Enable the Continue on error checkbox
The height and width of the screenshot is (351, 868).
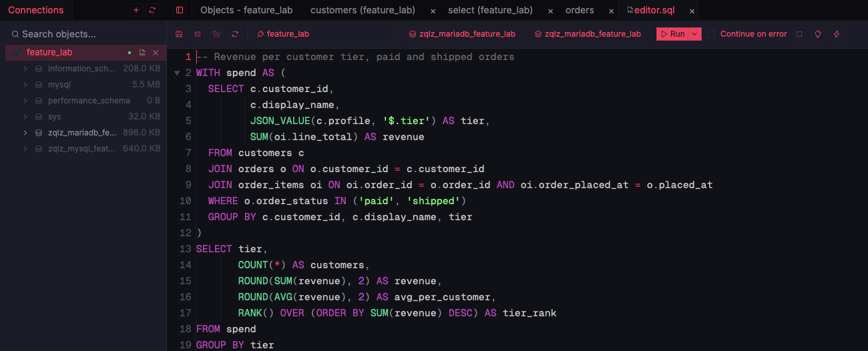[711, 34]
